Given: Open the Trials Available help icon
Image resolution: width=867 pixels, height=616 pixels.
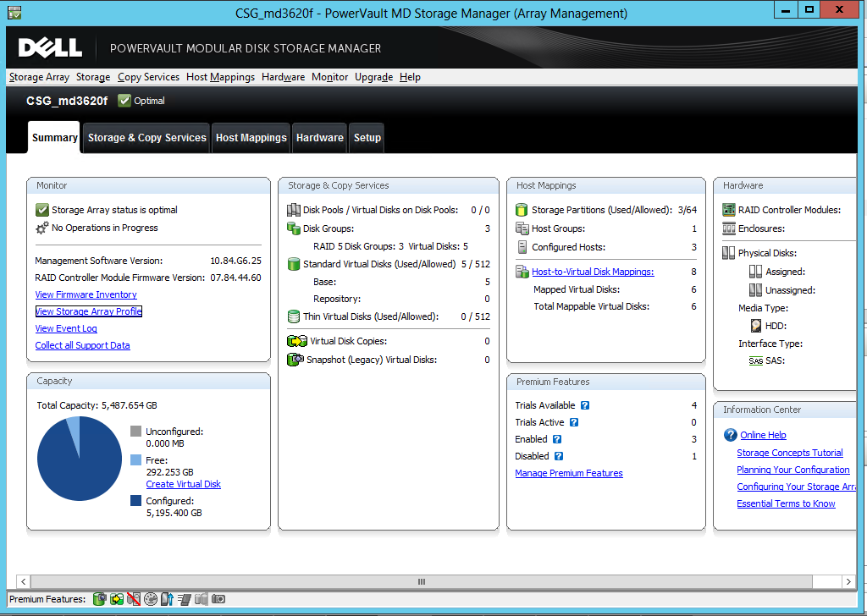Looking at the screenshot, I should coord(584,405).
